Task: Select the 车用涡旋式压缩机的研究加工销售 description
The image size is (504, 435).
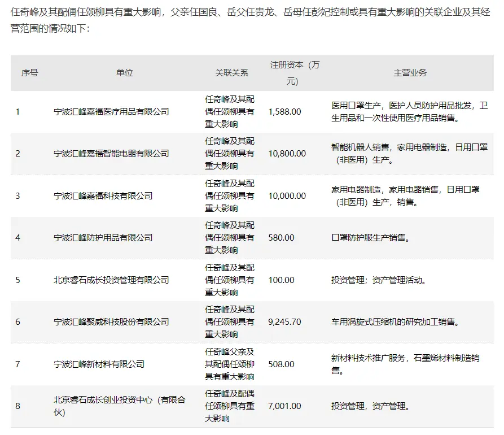Action: (395, 322)
